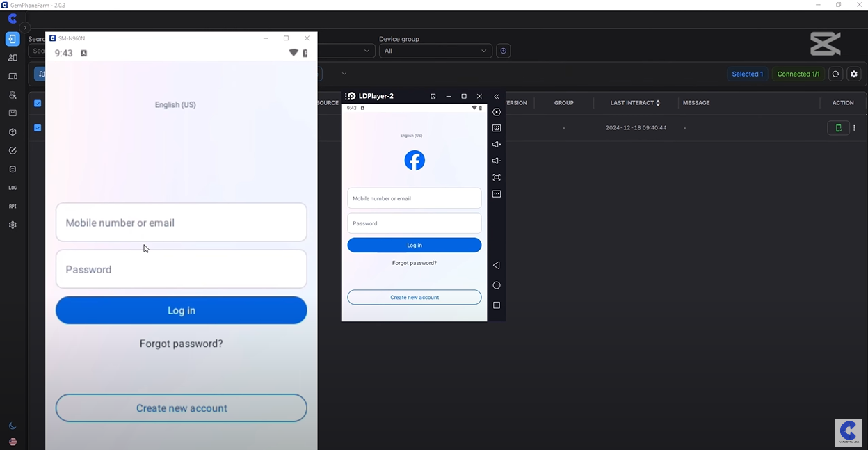The height and width of the screenshot is (450, 868).
Task: Open the LDPlayer keyboard mapping icon
Action: [497, 128]
